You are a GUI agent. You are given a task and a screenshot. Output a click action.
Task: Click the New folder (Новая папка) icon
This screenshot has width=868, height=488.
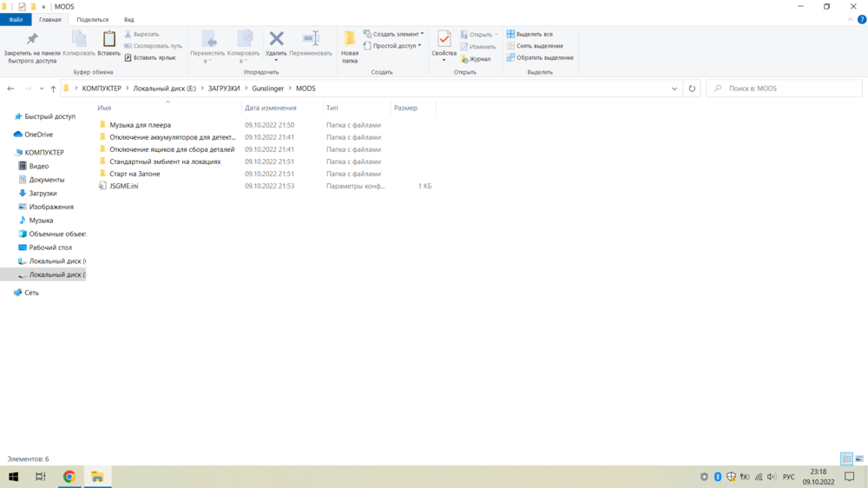(349, 40)
